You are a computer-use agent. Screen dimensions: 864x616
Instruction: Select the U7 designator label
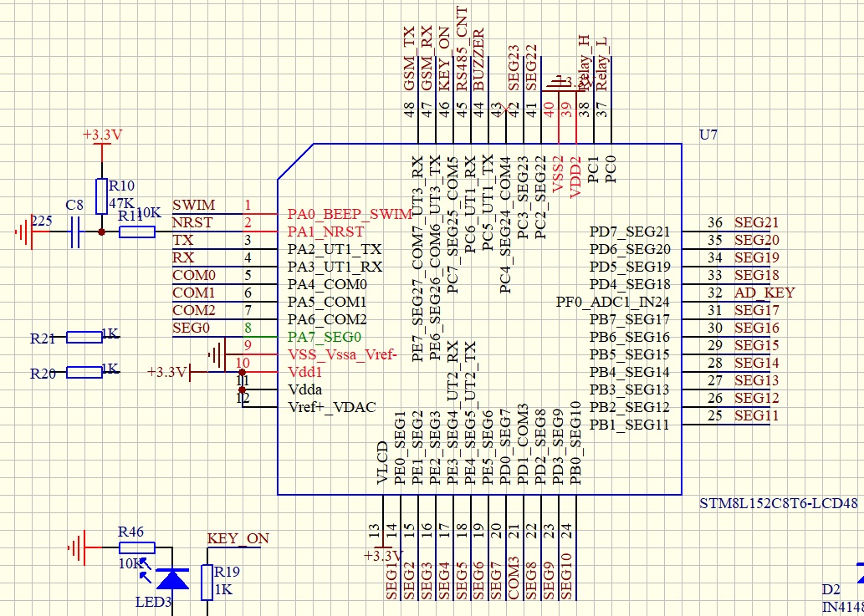tap(708, 135)
